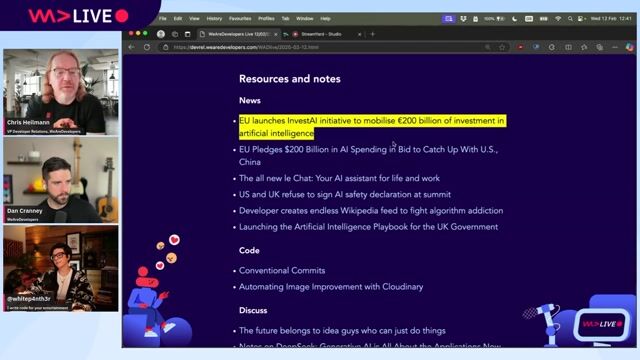Open the workspaces icon beside profile avatar

coord(175,34)
